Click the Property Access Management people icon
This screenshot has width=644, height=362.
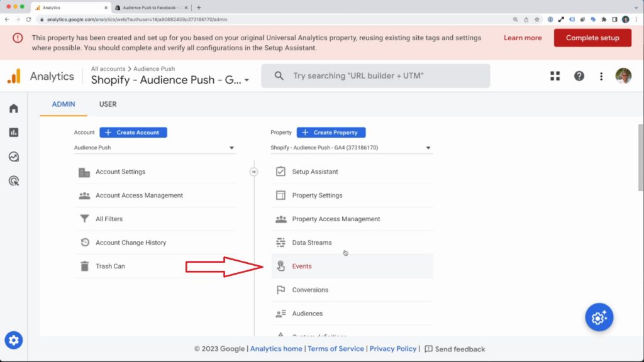[281, 219]
